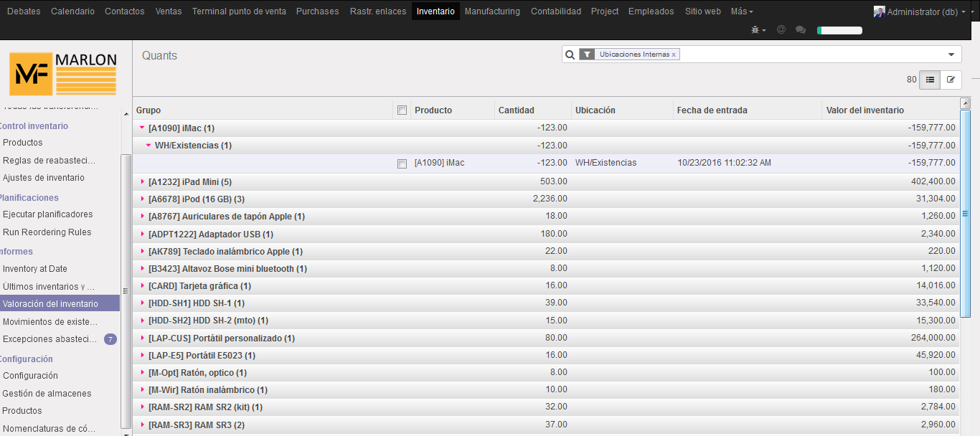Expand the Altavoz Bose mini bluetooth group

click(142, 269)
